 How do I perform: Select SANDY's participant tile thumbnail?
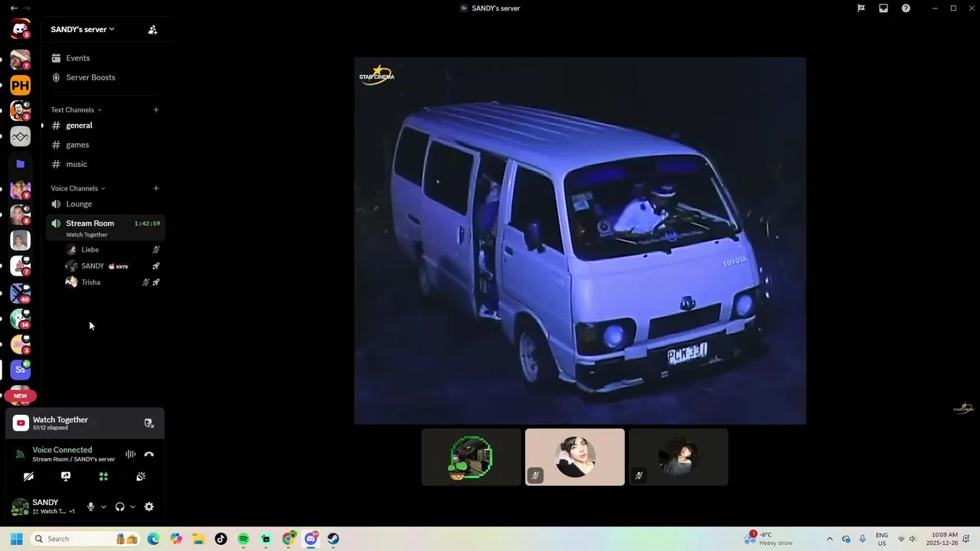click(x=471, y=458)
